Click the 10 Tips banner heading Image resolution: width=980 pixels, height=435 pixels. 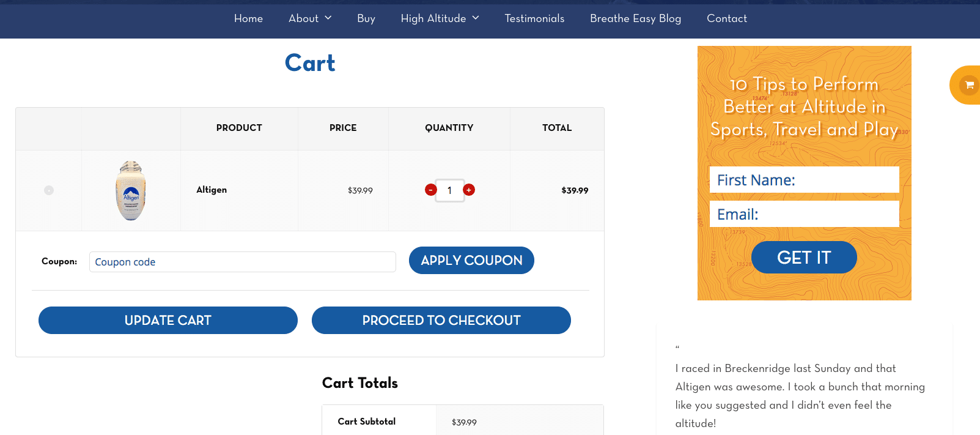pyautogui.click(x=805, y=107)
